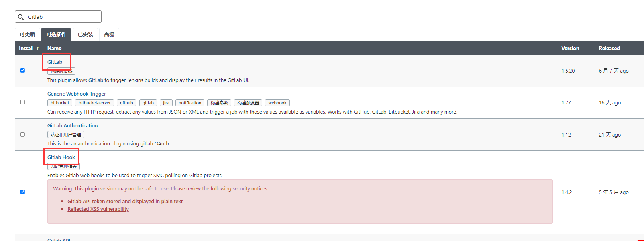Click the 'Enables Gitlab web hooks' description
The width and height of the screenshot is (644, 241).
135,176
